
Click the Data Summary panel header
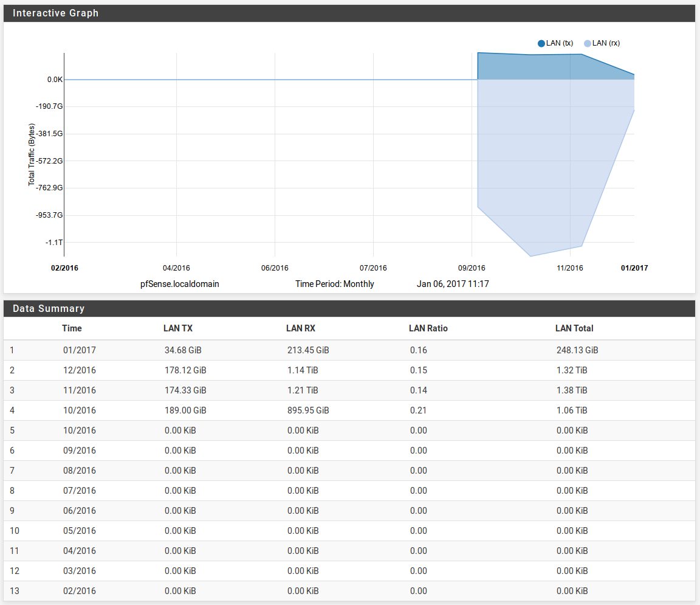[x=49, y=308]
